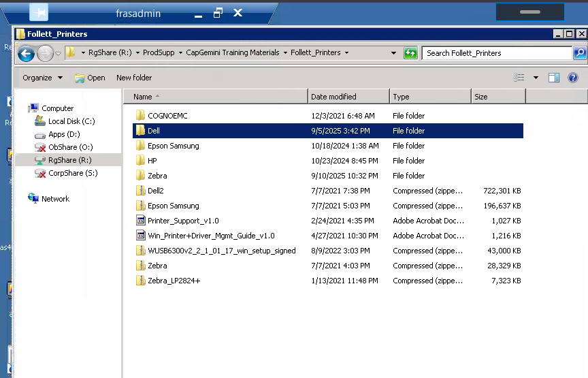Viewport: 588px width, 378px height.
Task: Click the refresh button beside address bar
Action: point(410,53)
